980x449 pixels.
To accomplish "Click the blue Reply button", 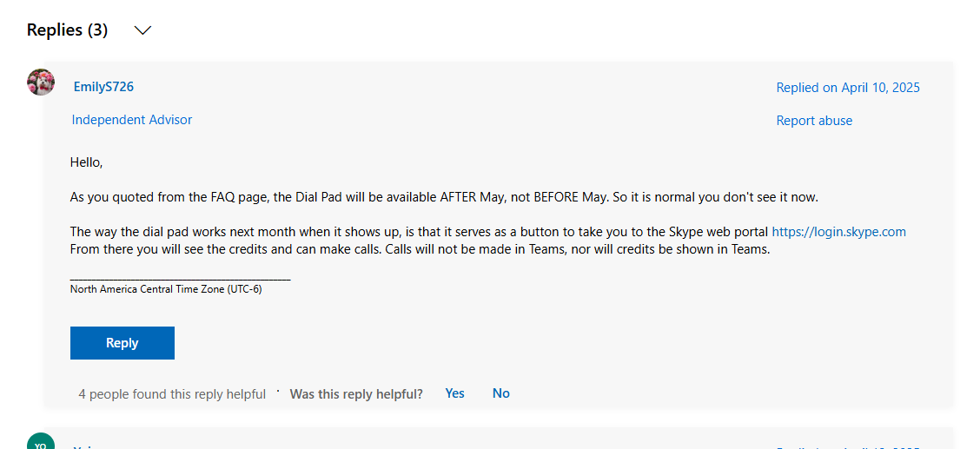I will point(122,343).
